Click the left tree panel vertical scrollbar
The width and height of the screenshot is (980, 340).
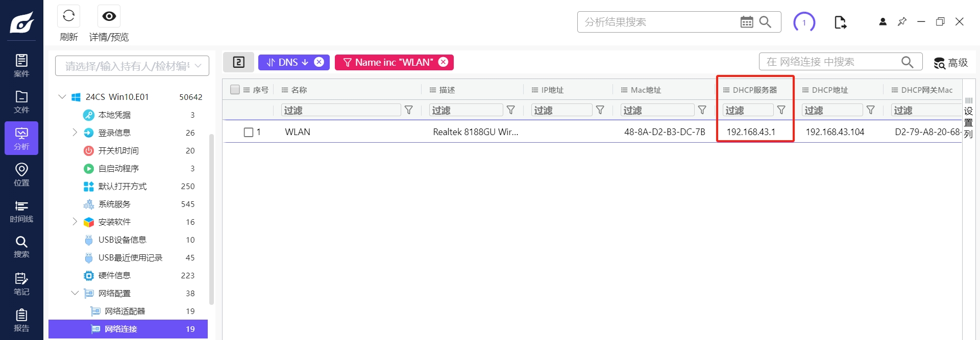point(211,219)
